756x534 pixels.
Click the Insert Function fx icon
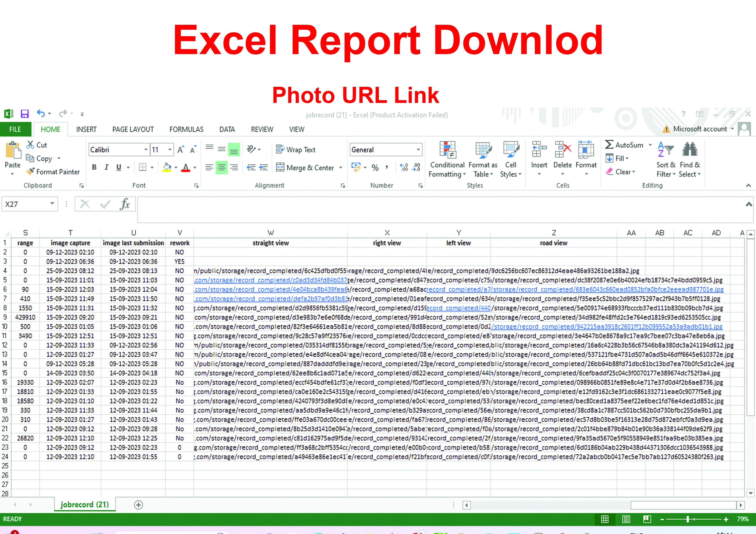(x=125, y=204)
